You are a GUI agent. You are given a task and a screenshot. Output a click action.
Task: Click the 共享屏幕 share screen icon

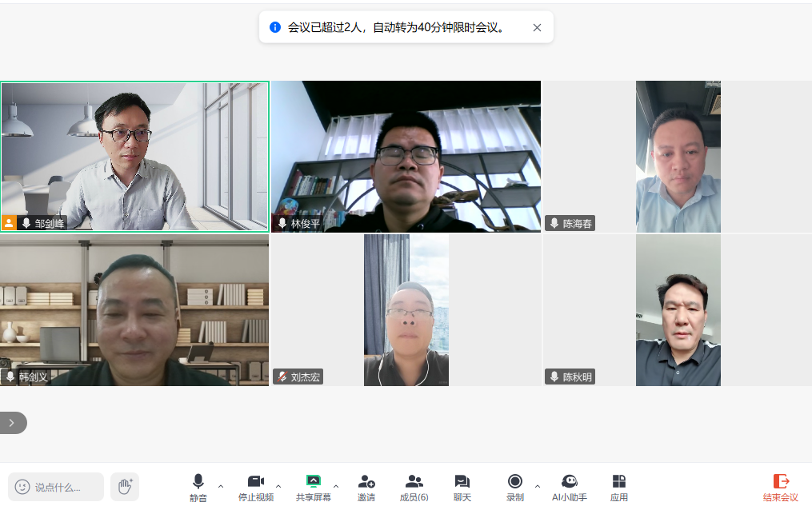coord(314,481)
